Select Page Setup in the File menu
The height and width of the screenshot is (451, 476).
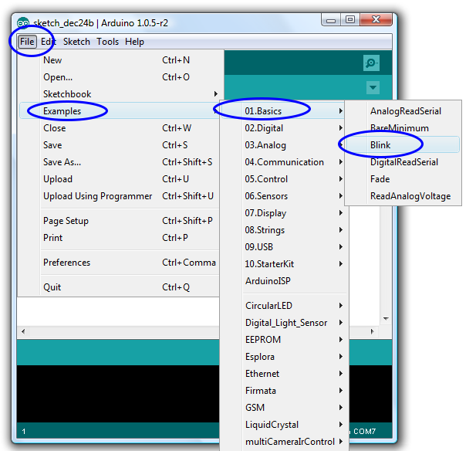tap(120, 221)
